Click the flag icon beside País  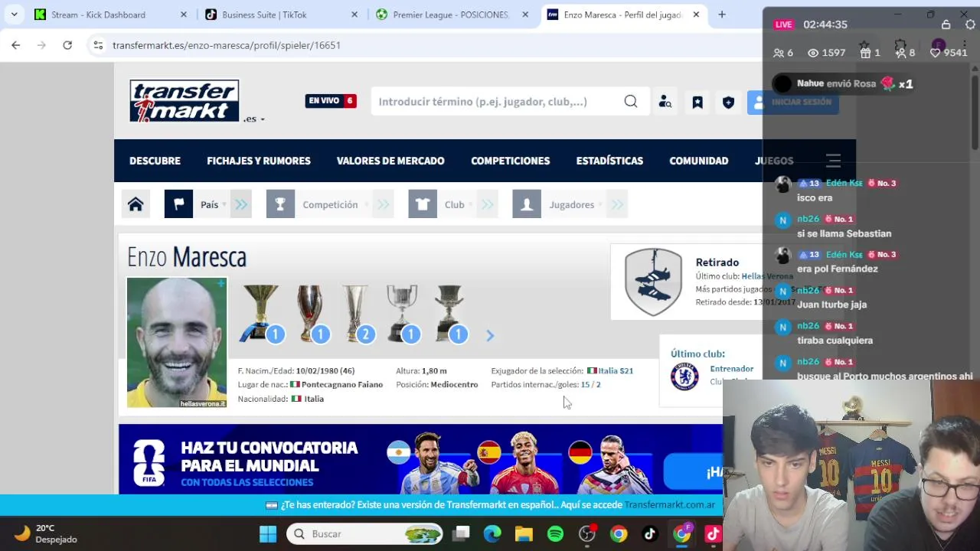point(178,204)
